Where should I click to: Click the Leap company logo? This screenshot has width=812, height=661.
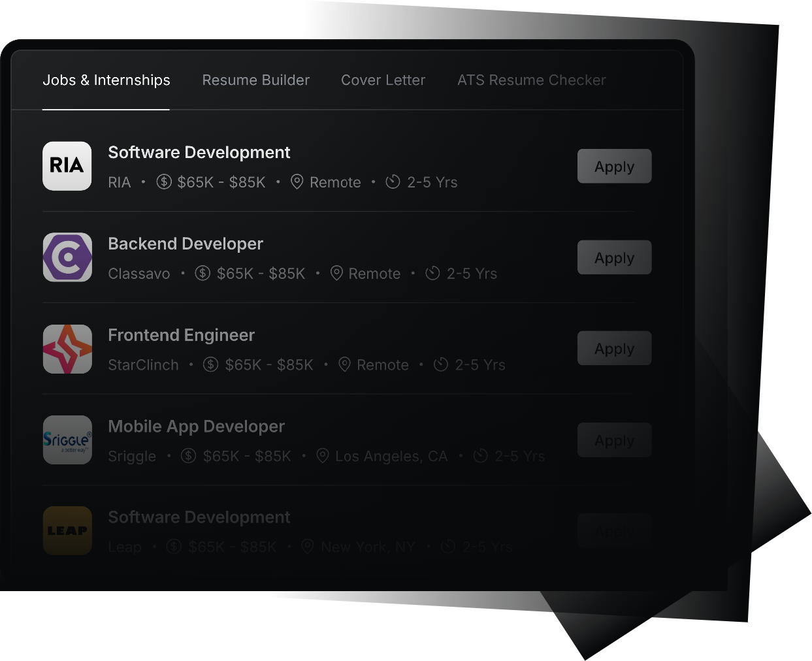[67, 530]
